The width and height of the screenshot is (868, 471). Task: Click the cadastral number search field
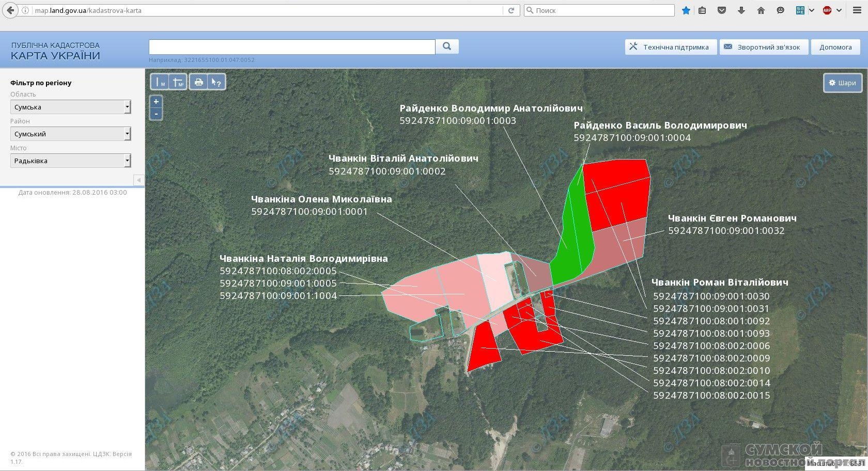(292, 46)
